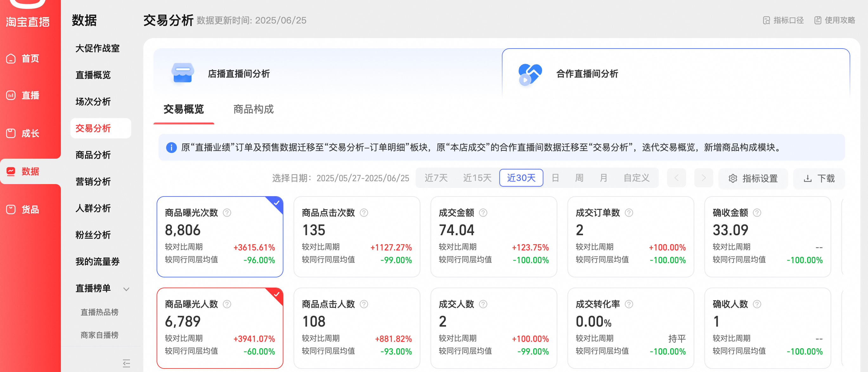The height and width of the screenshot is (372, 868).
Task: Choose the 近15天 date range
Action: click(477, 178)
